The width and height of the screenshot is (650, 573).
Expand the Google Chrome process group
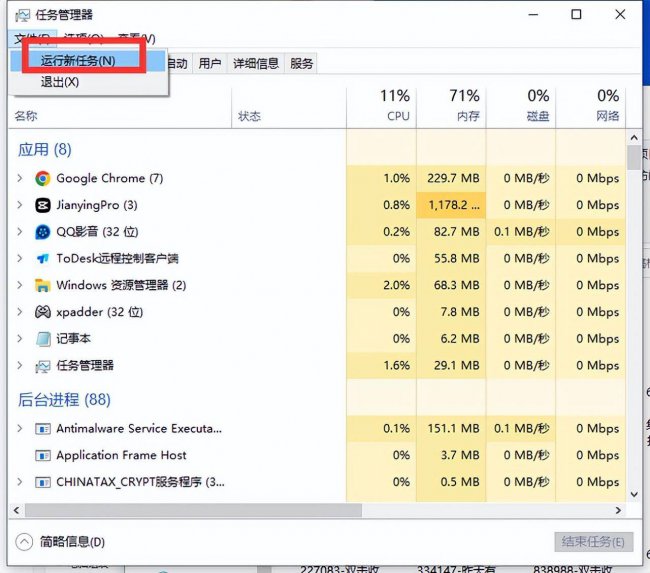pos(19,178)
